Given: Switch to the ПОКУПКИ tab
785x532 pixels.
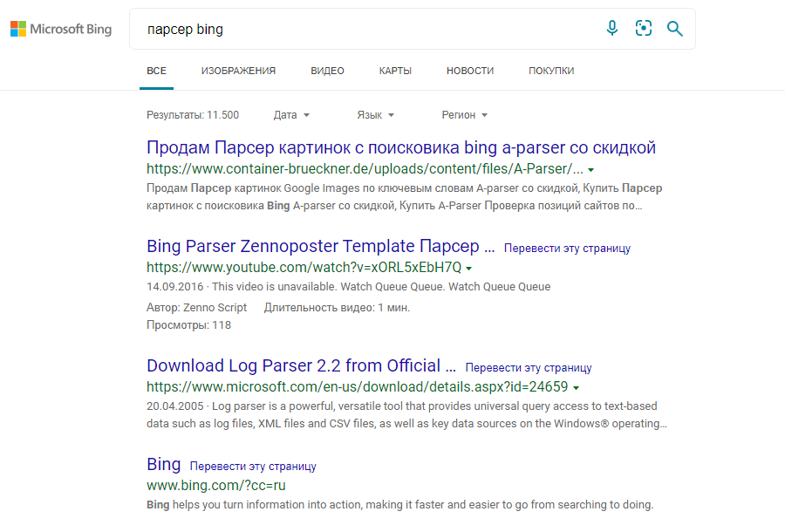Looking at the screenshot, I should 551,71.
